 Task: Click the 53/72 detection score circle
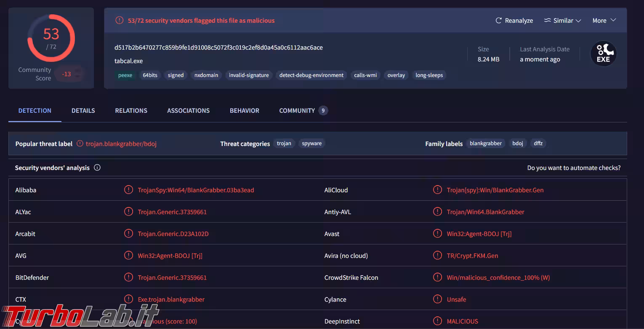pos(51,38)
